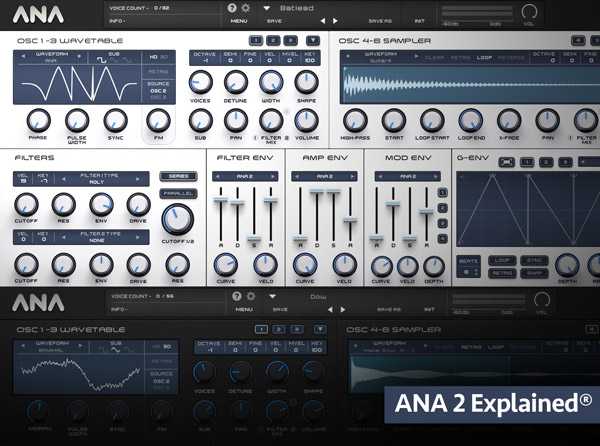Click the WIDTH knob in the light wavetable section
This screenshot has height=446, width=600.
pos(271,82)
